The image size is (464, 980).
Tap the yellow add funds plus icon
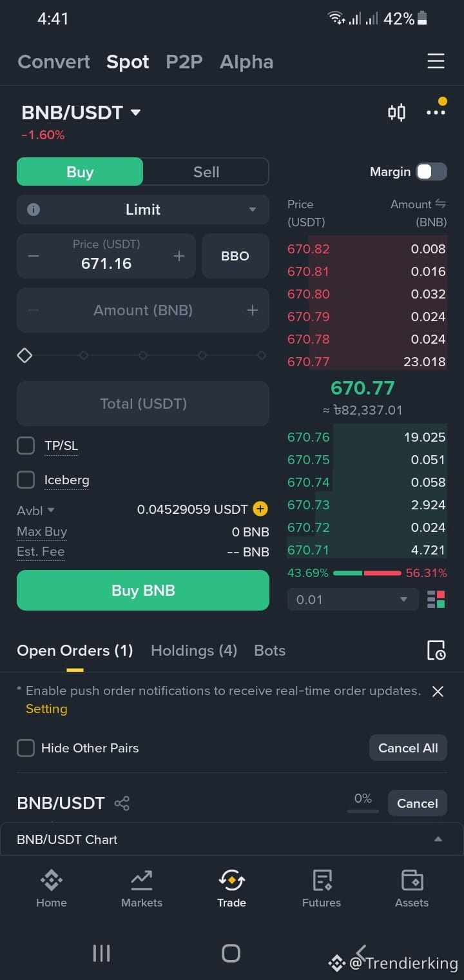[x=260, y=509]
